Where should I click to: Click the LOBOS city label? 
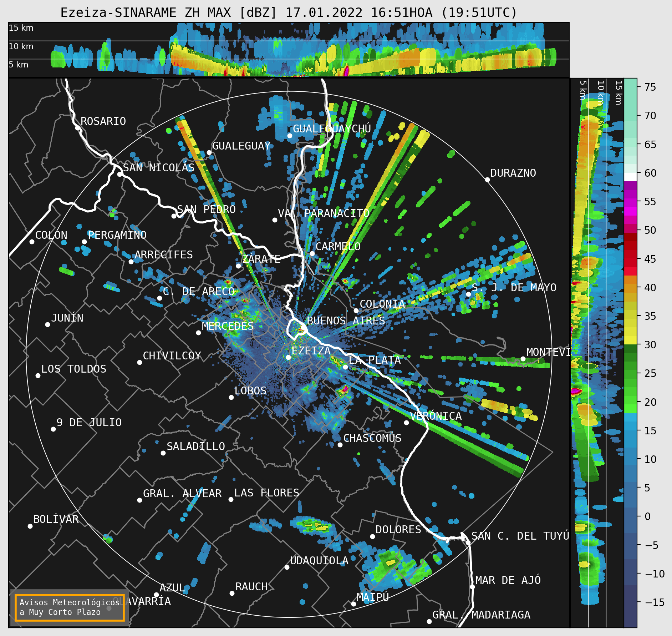coord(250,391)
